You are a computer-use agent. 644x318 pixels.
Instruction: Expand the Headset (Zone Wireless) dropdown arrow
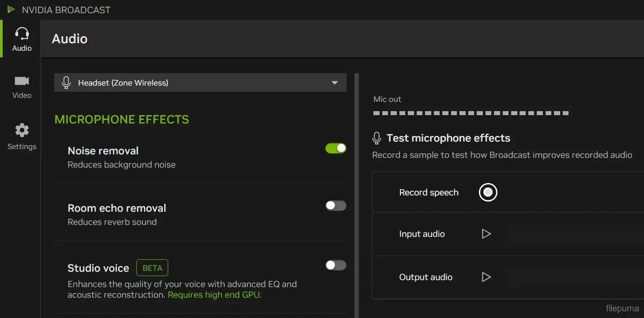pyautogui.click(x=335, y=82)
